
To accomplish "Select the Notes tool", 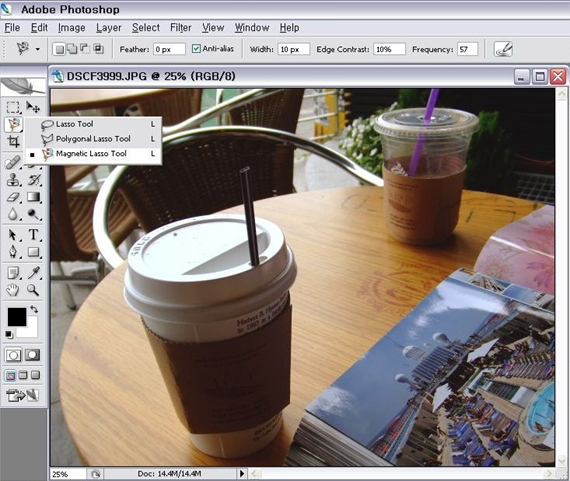I will point(13,272).
